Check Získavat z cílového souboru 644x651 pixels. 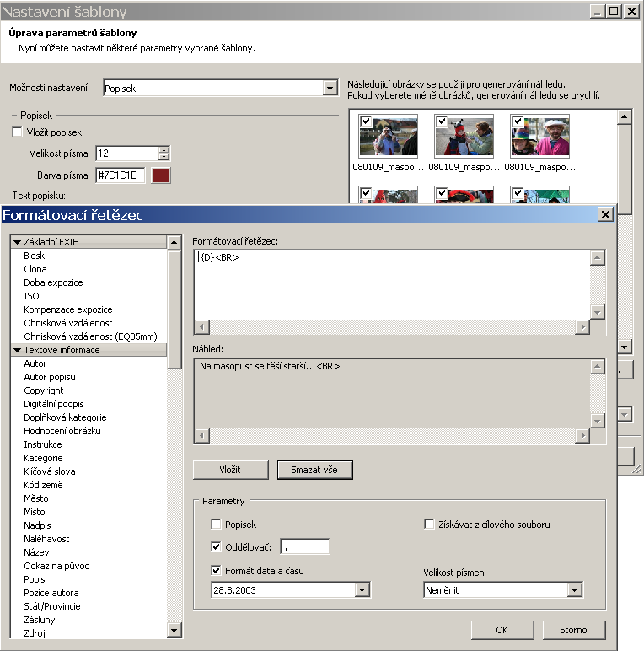(429, 525)
